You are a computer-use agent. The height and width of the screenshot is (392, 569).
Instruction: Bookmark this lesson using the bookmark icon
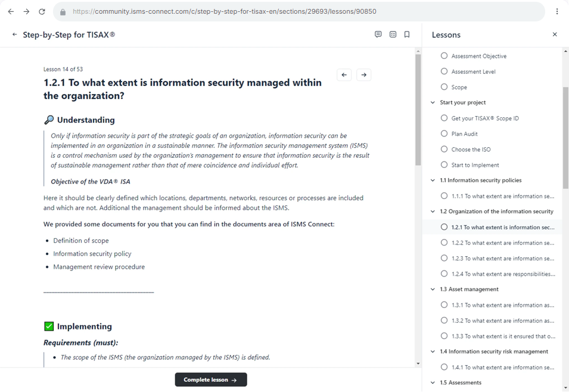[x=407, y=34]
